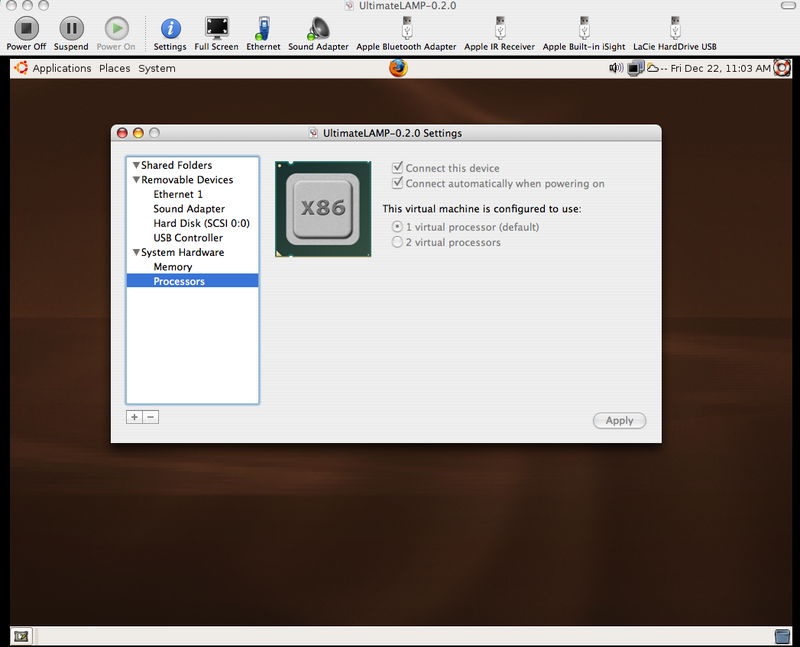Click the date and time clock
Screen dimensions: 800x647
[x=720, y=68]
